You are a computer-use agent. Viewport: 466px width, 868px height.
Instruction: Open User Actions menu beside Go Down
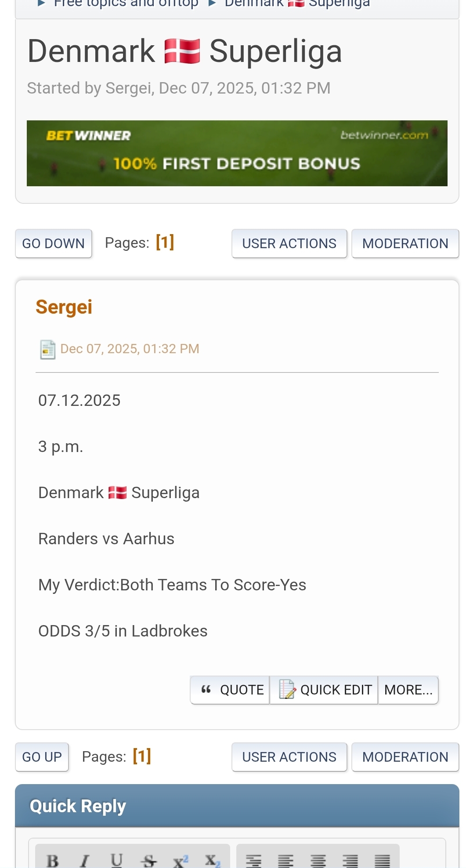tap(289, 243)
